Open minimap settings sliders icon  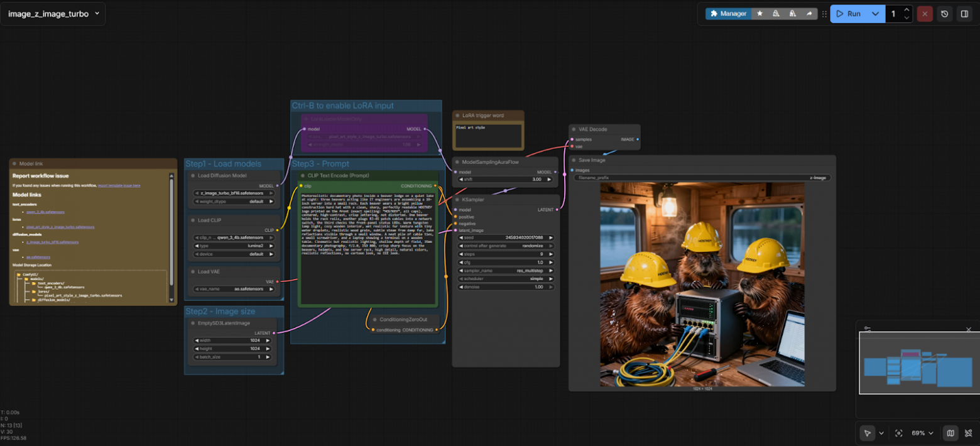(x=868, y=329)
